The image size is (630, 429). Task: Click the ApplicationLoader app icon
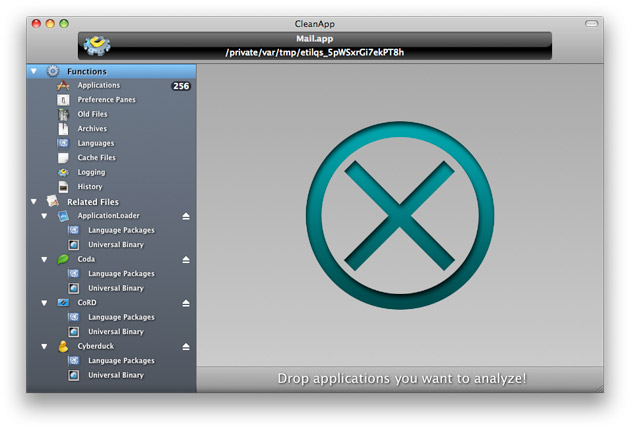coord(63,216)
